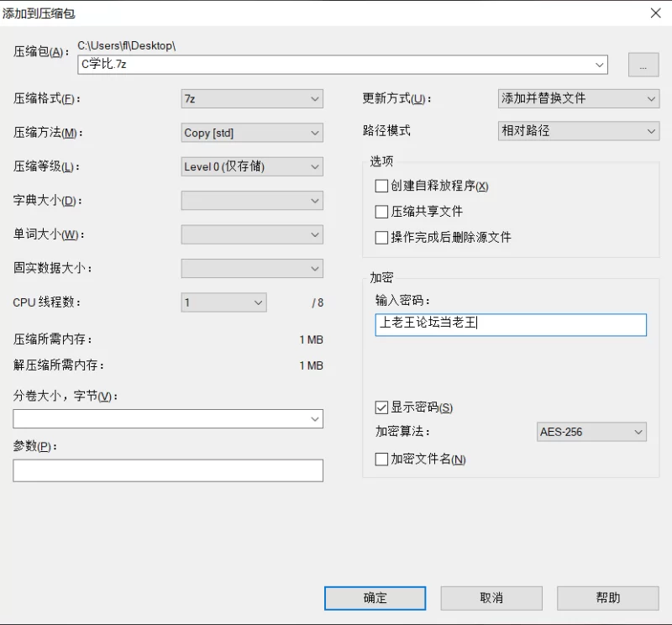Expand the split volume size combo box
Viewport: 672px width, 625px height.
[x=168, y=419]
